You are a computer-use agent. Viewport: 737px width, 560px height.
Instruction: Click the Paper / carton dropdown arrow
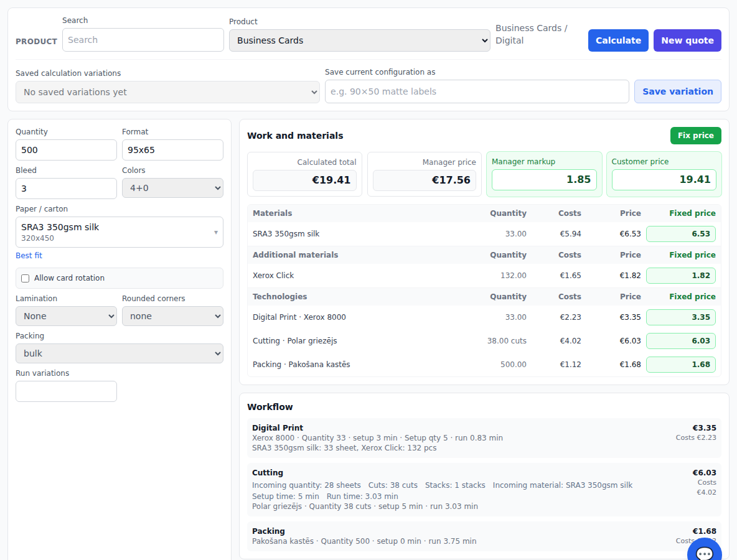[216, 232]
